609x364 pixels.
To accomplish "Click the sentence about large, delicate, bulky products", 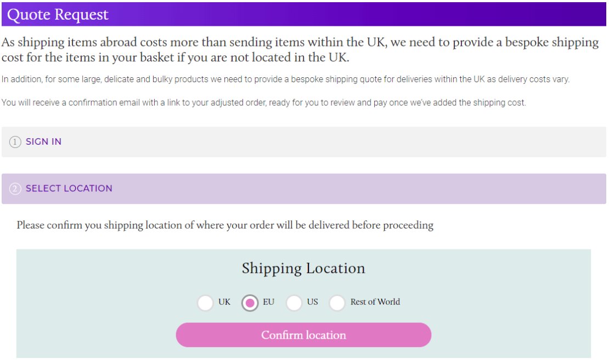I will click(x=285, y=79).
